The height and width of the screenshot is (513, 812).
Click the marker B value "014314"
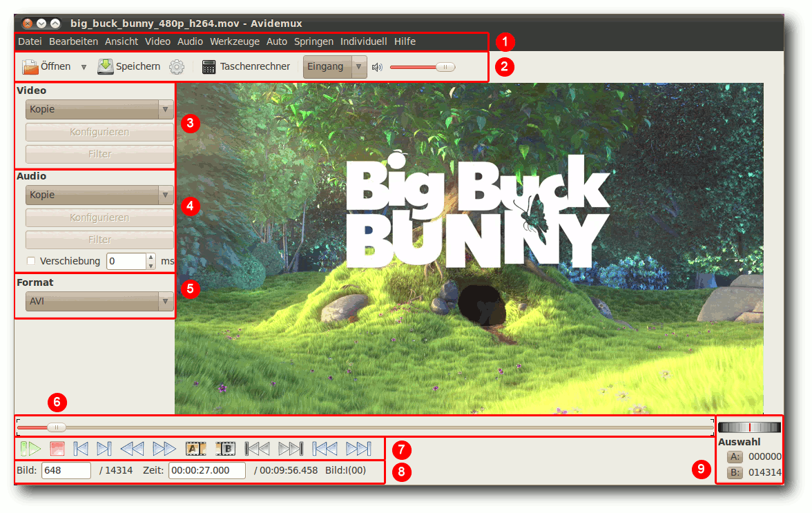tap(765, 473)
